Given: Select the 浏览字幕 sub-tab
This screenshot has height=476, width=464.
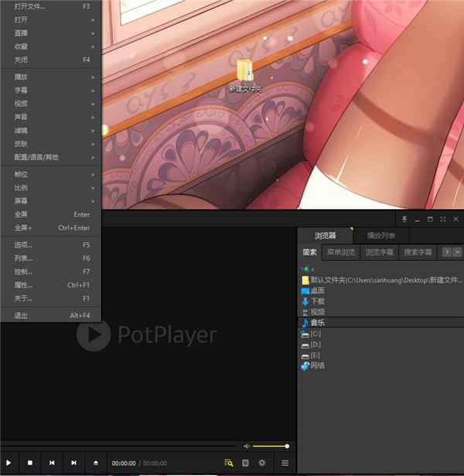Looking at the screenshot, I should point(379,252).
